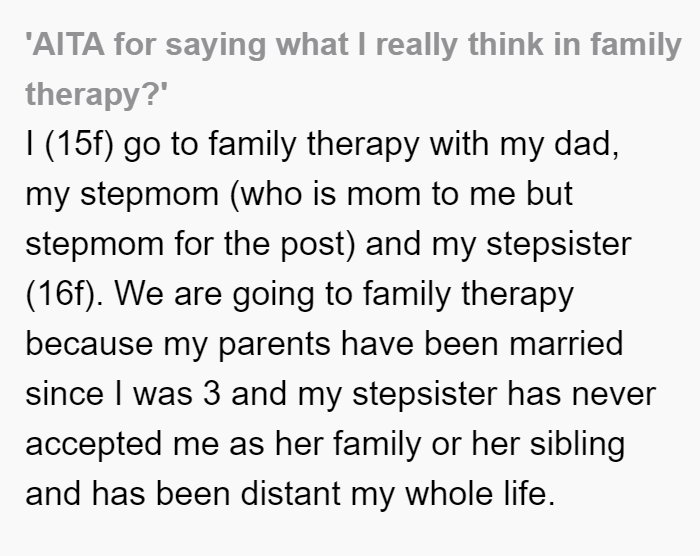The image size is (700, 556).
Task: Click the gray 'AITA for saying' post title
Action: click(354, 69)
